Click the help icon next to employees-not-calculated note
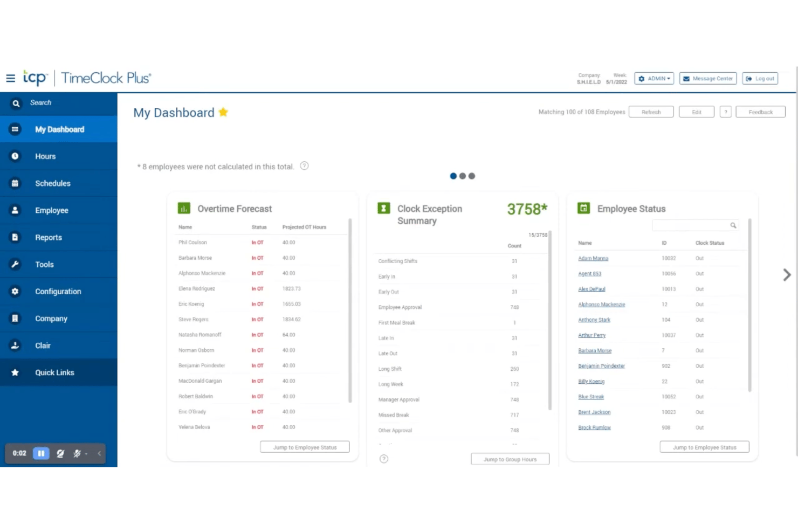This screenshot has width=798, height=532. click(x=304, y=166)
